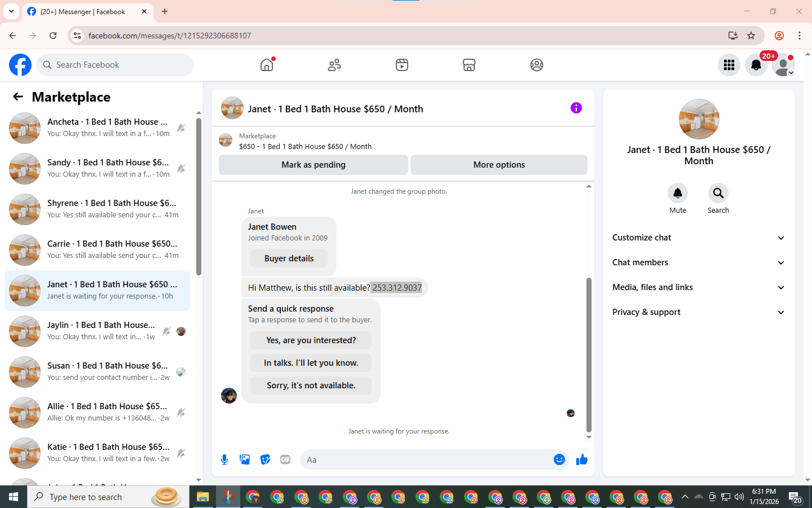Choose a GIF
This screenshot has width=812, height=508.
coord(285,459)
